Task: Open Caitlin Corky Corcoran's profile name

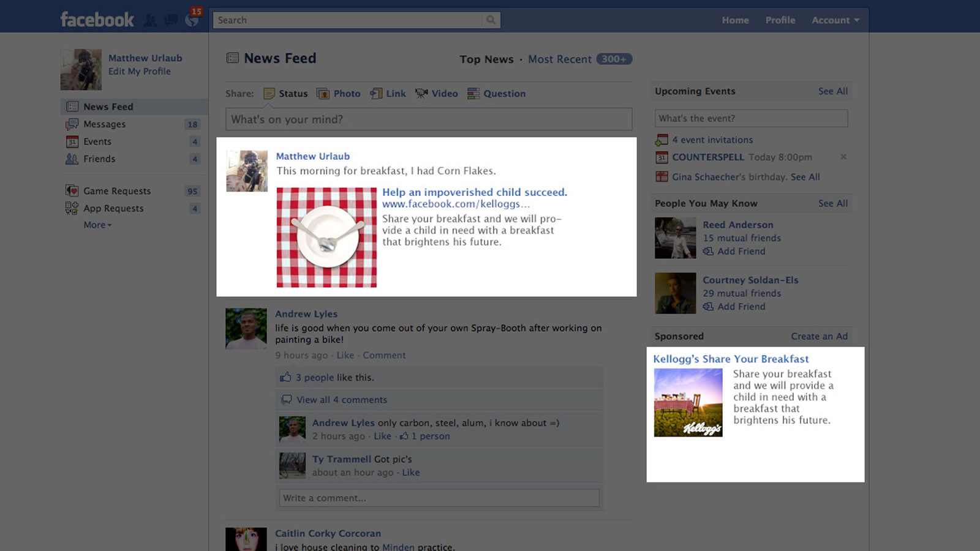Action: click(x=328, y=534)
